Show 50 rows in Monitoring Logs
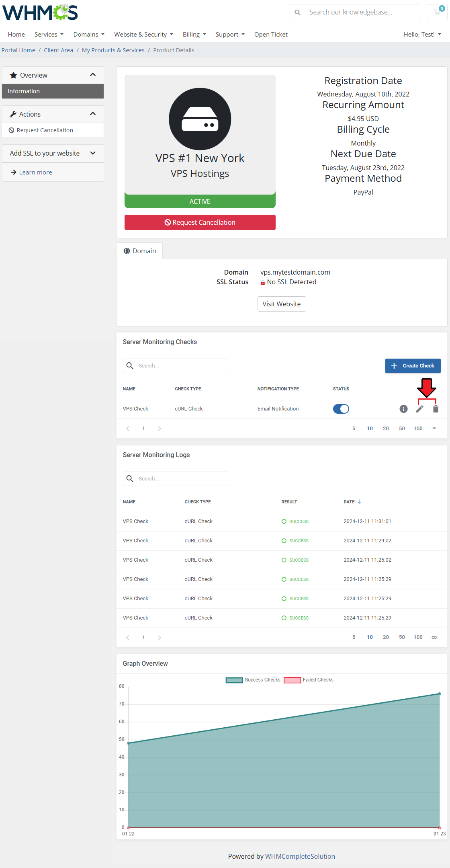 pos(402,637)
